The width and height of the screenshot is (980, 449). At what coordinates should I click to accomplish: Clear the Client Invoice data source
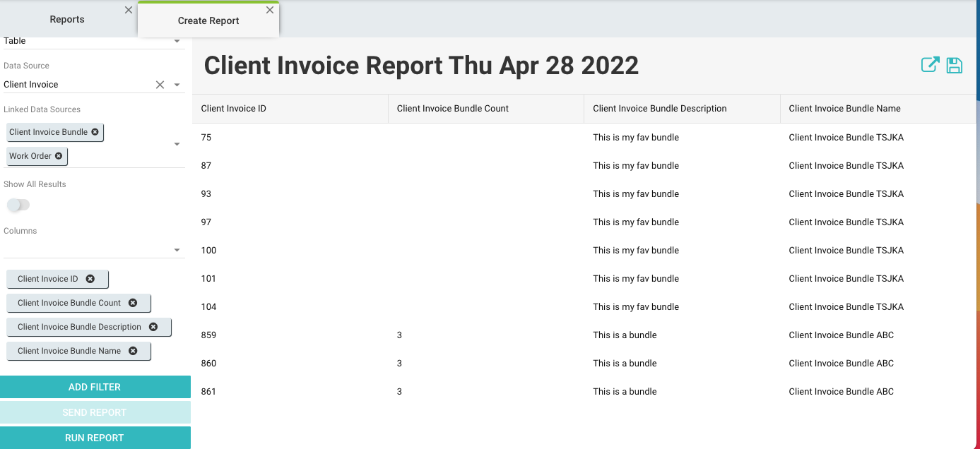tap(160, 84)
